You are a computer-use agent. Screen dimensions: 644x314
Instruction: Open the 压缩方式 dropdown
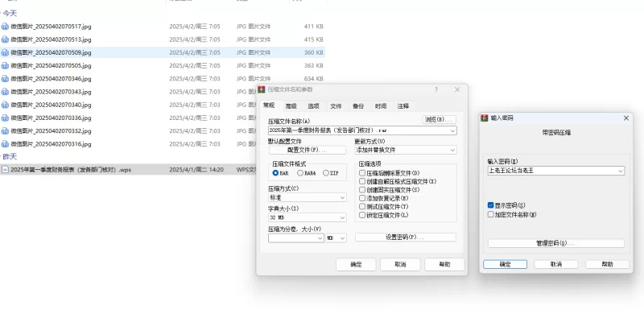click(343, 198)
